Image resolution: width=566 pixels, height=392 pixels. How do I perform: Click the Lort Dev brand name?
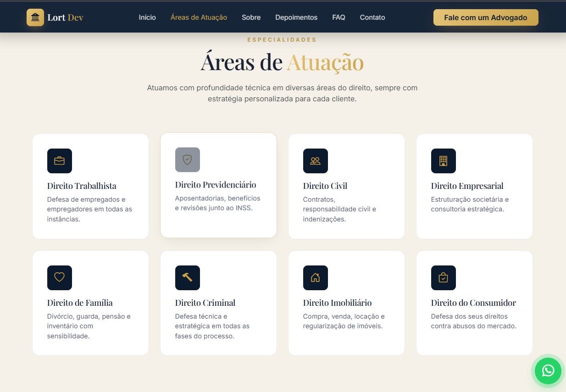pyautogui.click(x=65, y=18)
